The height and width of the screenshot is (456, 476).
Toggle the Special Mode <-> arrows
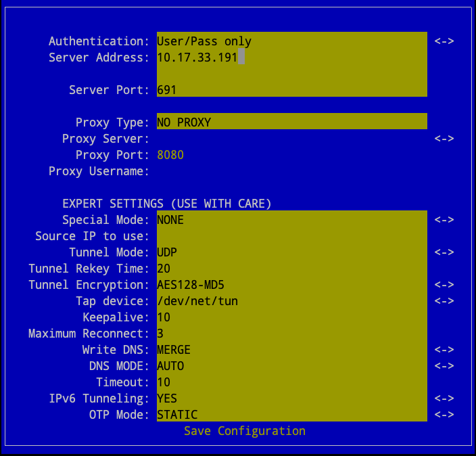tap(444, 220)
